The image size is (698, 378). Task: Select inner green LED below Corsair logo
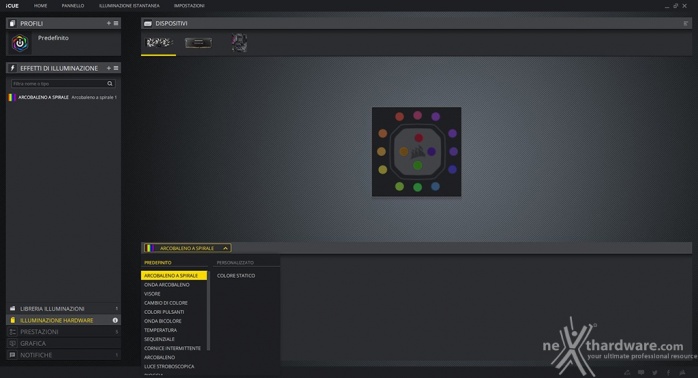[418, 166]
